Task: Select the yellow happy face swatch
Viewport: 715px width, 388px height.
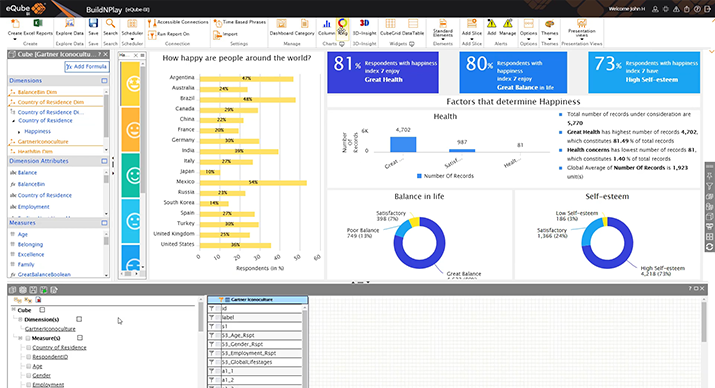Action: point(130,84)
